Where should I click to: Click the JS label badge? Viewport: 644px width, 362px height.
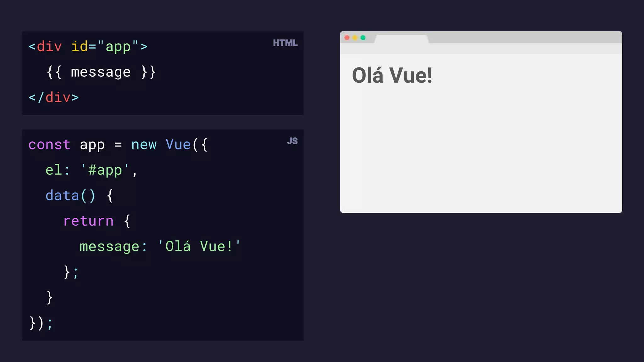[x=292, y=141]
